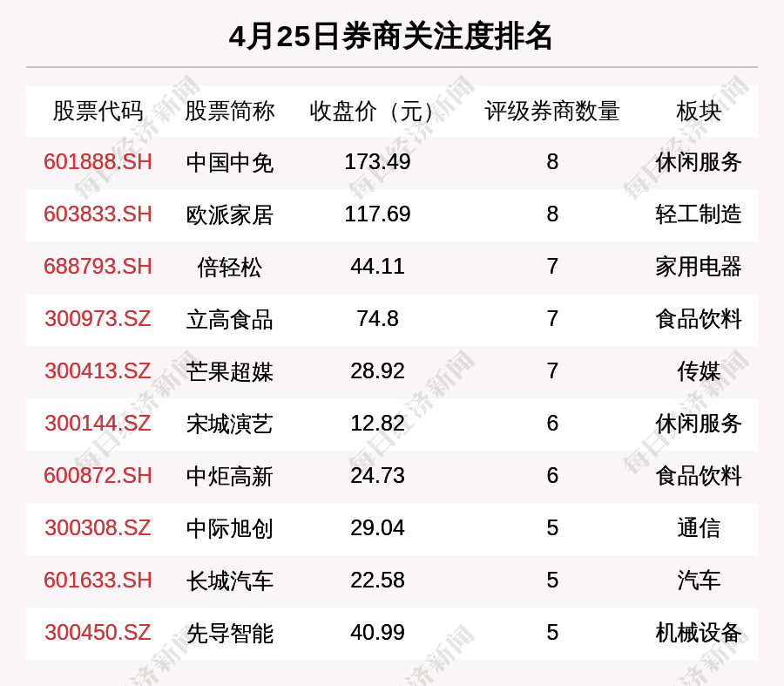Open stock code 300144.SZ
This screenshot has width=784, height=686.
tap(98, 424)
